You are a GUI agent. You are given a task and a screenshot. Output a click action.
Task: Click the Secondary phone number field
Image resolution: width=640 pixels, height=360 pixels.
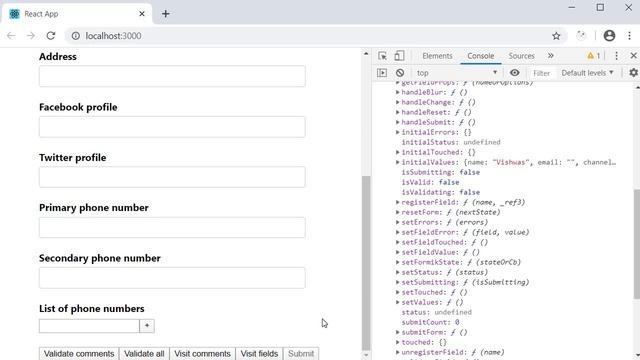tap(172, 278)
